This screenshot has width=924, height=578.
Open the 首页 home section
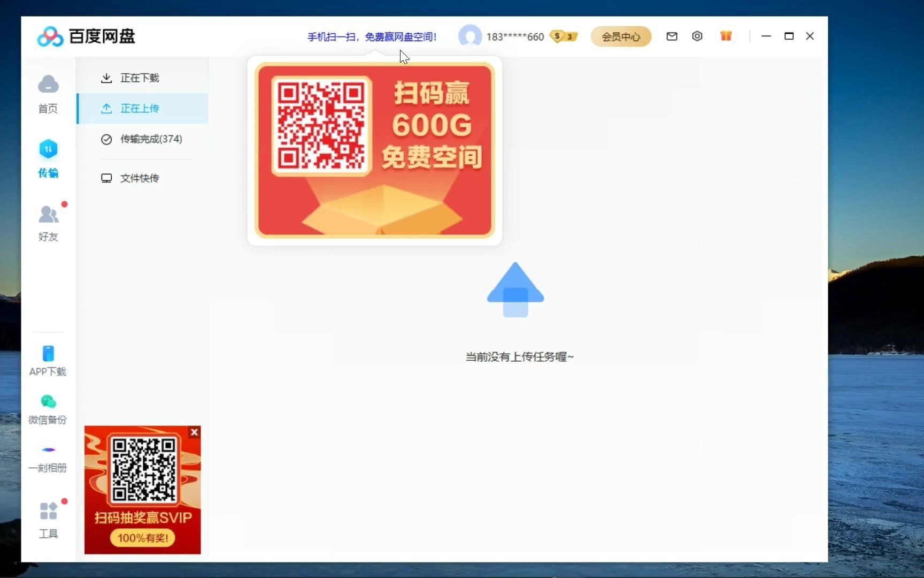click(48, 94)
